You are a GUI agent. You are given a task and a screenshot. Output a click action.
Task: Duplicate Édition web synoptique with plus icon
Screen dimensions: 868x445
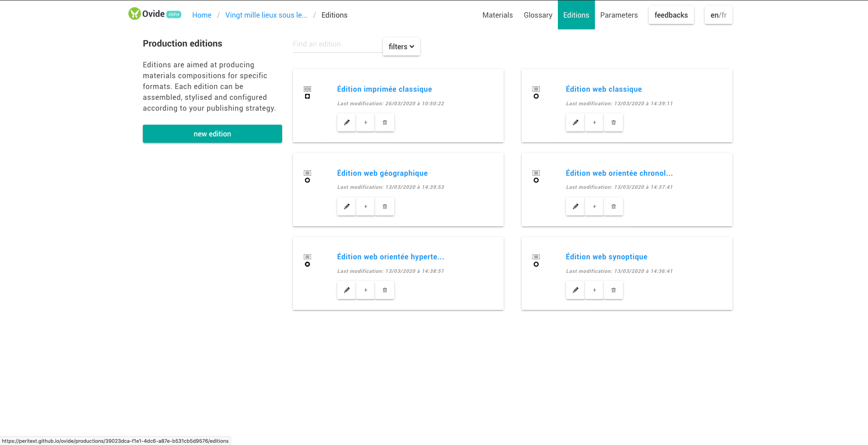coord(594,290)
